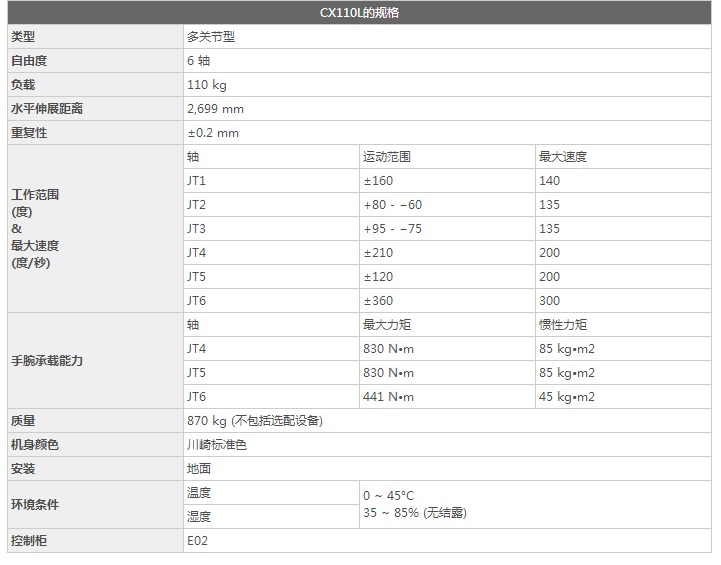721x565 pixels.
Task: Click the "川崎标准色" body color value
Action: point(217,445)
